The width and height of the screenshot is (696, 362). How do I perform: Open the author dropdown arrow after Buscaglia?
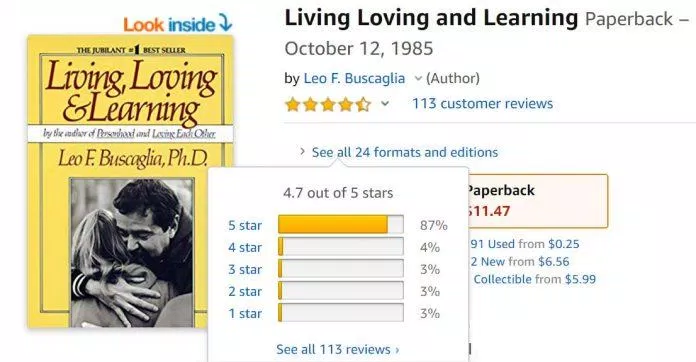tap(418, 79)
